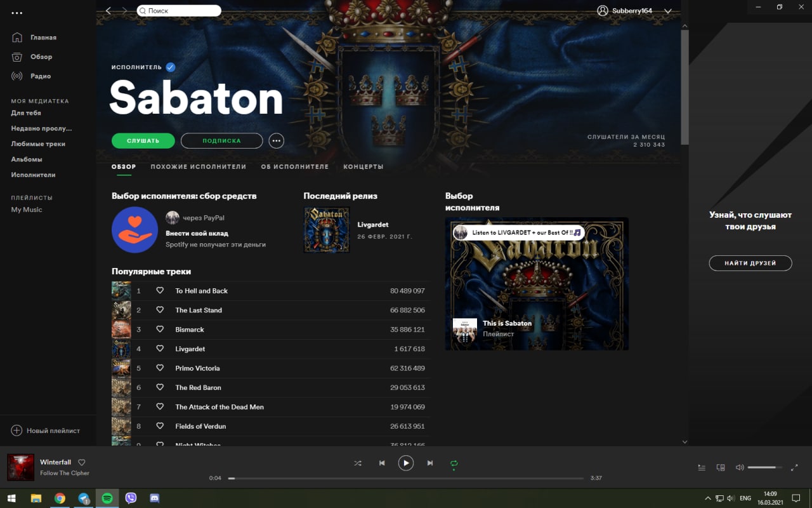Viewport: 812px width, 508px height.
Task: Open the Livgardet latest release cover
Action: pyautogui.click(x=327, y=230)
